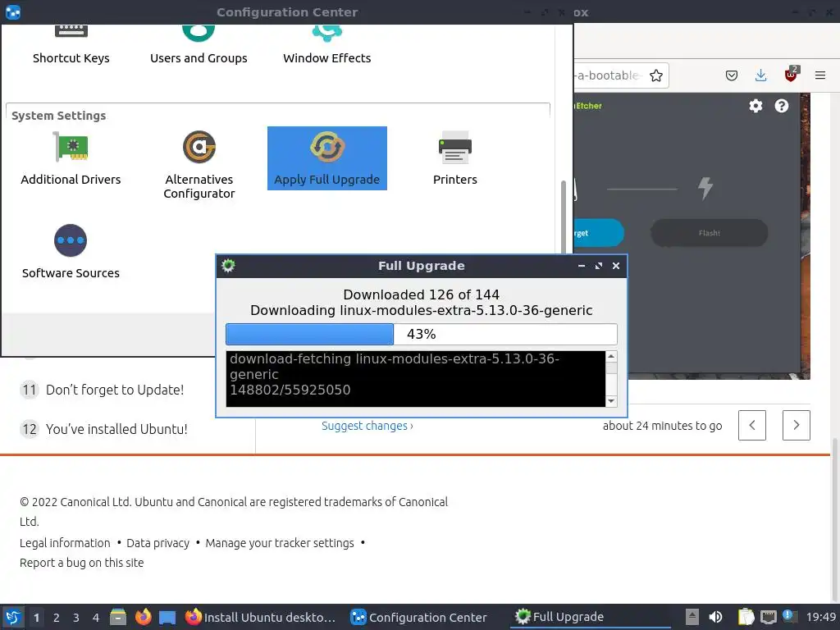Switch to Install Ubuntu desktop taskbar window

tap(260, 617)
